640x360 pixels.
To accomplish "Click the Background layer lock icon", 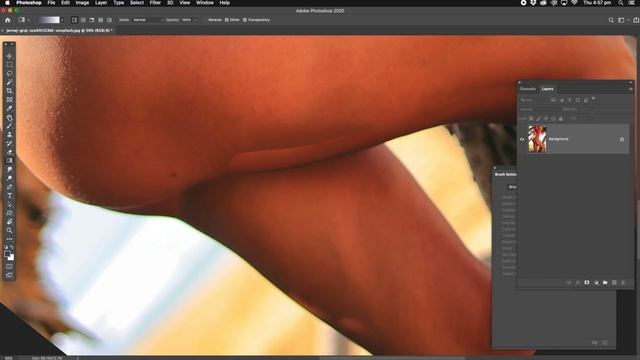I will (622, 139).
